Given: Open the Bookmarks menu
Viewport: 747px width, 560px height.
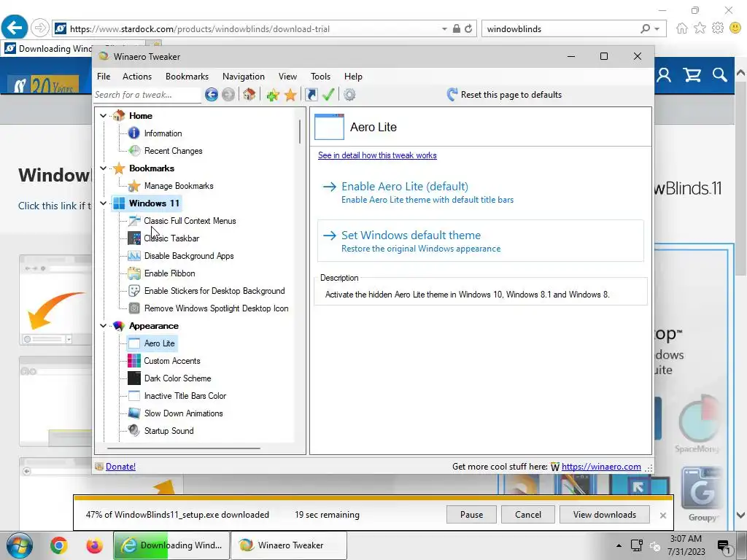Looking at the screenshot, I should coord(187,76).
